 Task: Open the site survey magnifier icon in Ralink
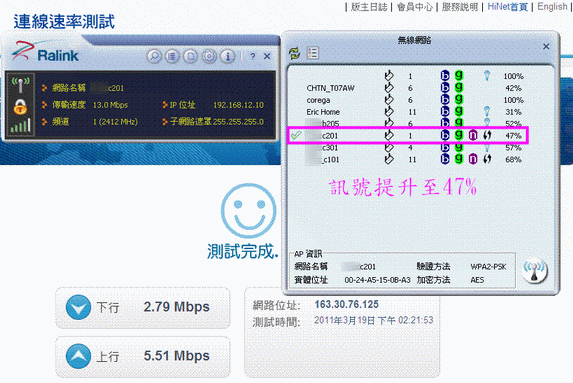[154, 56]
